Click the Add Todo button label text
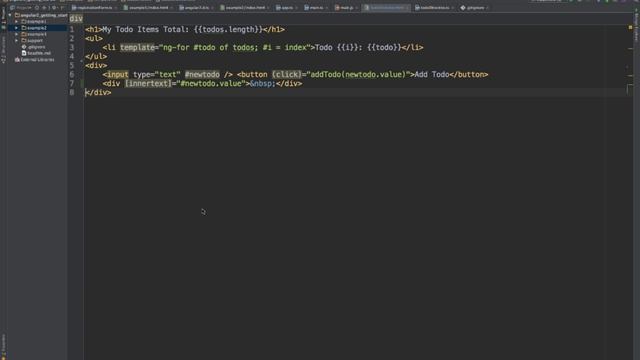The height and width of the screenshot is (360, 640). 432,74
